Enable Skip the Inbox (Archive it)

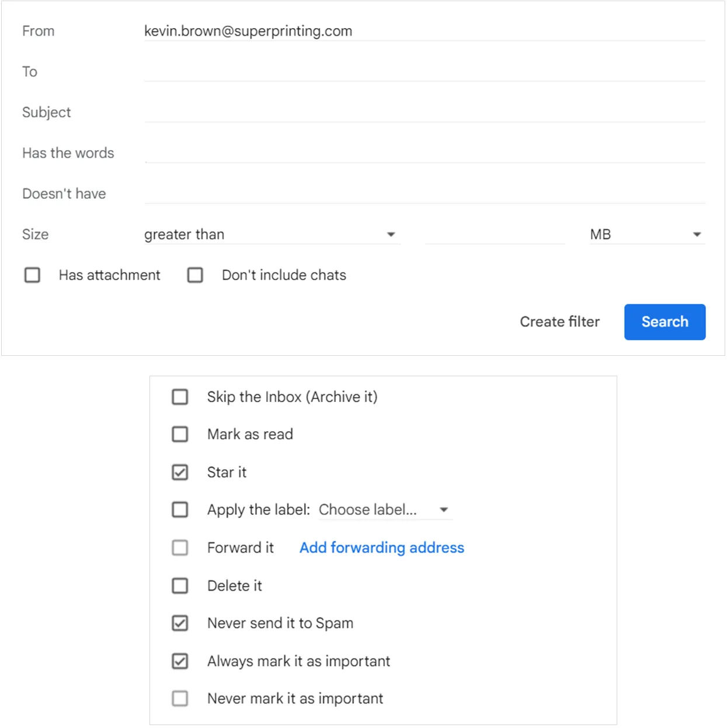click(x=180, y=397)
